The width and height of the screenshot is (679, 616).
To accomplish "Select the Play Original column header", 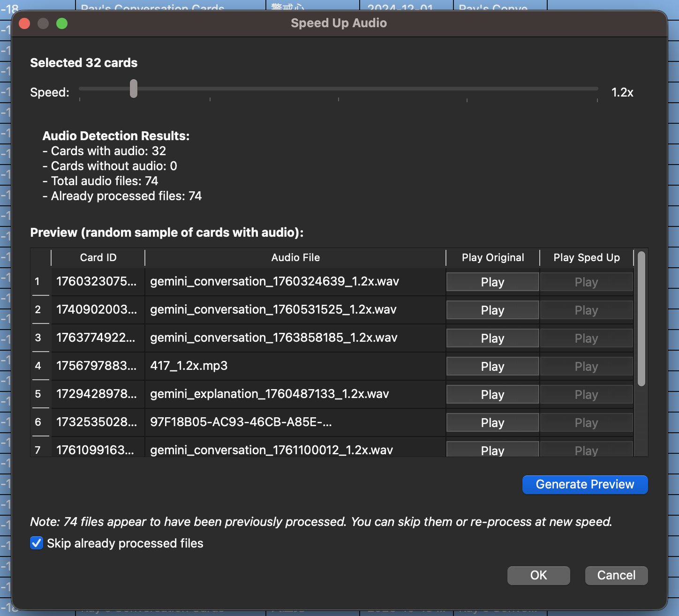I will click(491, 257).
